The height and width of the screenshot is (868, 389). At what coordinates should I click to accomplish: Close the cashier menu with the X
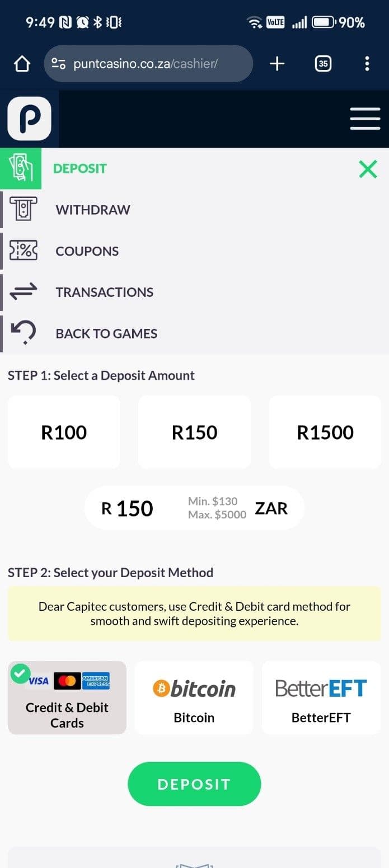click(368, 168)
